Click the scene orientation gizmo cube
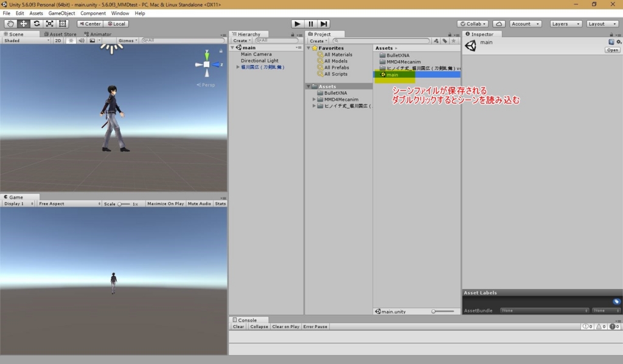 click(207, 64)
